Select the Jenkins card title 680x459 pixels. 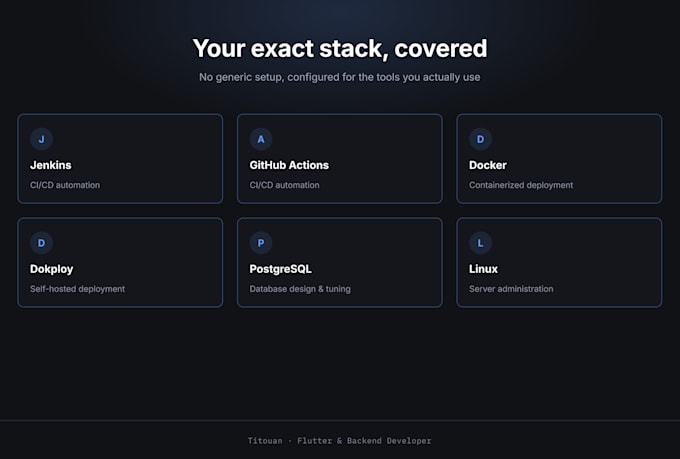51,165
